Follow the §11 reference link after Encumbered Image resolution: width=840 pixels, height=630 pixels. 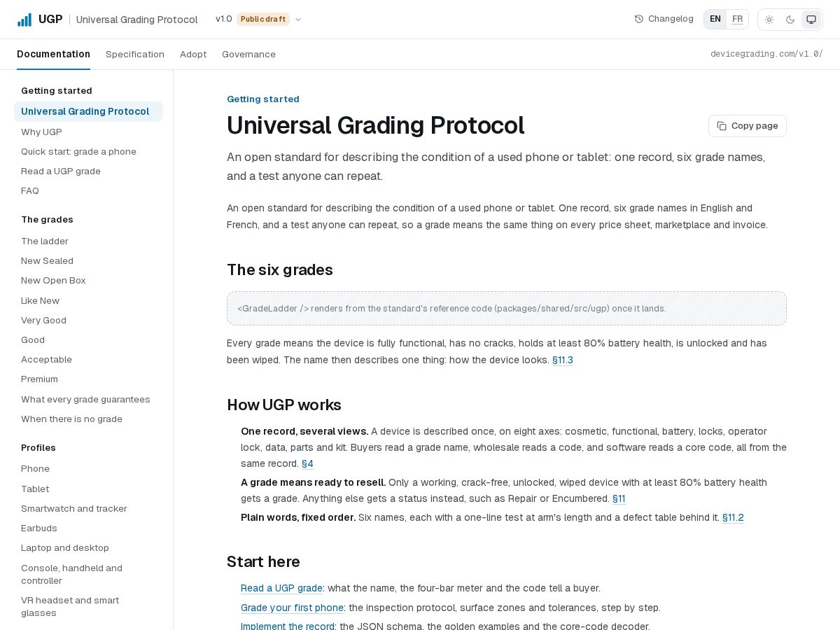pyautogui.click(x=619, y=498)
